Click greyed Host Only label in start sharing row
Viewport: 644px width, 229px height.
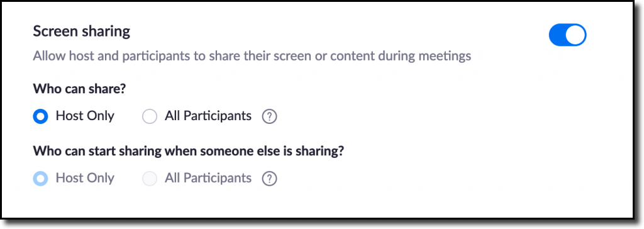coord(85,177)
